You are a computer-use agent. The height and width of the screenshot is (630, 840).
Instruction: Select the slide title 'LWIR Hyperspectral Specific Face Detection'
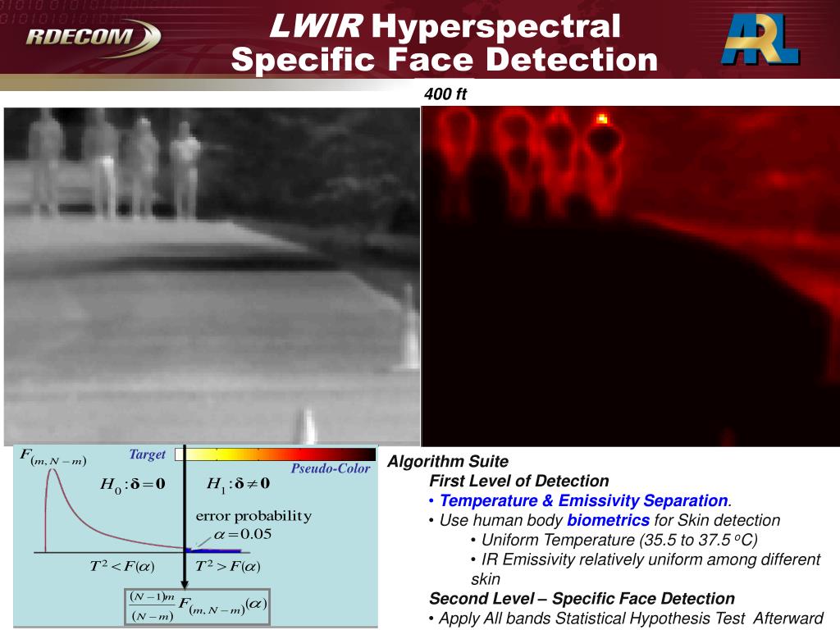pos(445,43)
